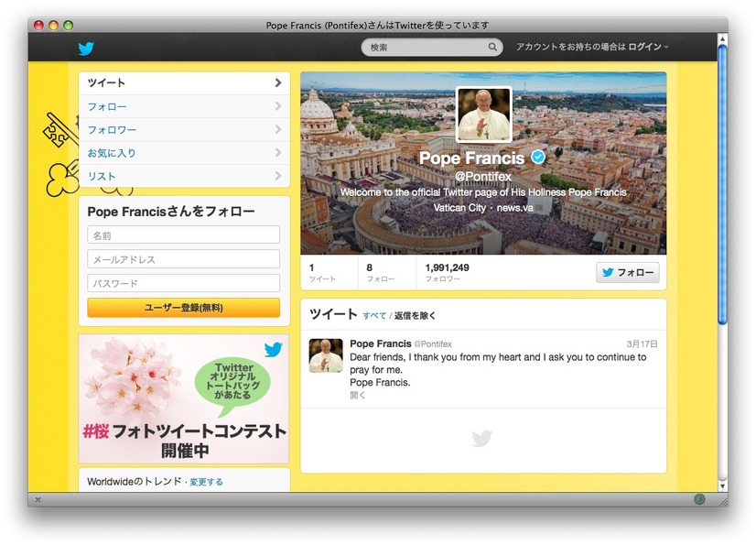Select the すべて tweets filter
This screenshot has height=545, width=756.
(x=374, y=316)
